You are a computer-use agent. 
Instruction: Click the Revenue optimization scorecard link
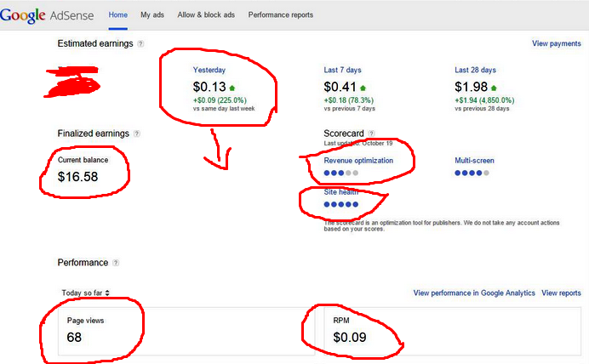pyautogui.click(x=357, y=160)
